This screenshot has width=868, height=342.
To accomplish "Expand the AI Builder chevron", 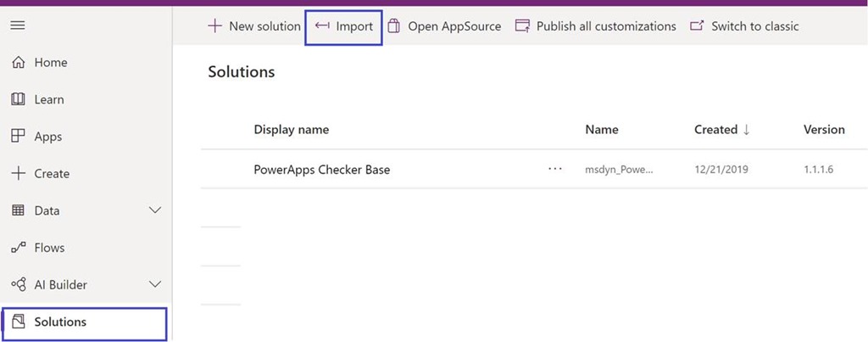I will point(155,285).
